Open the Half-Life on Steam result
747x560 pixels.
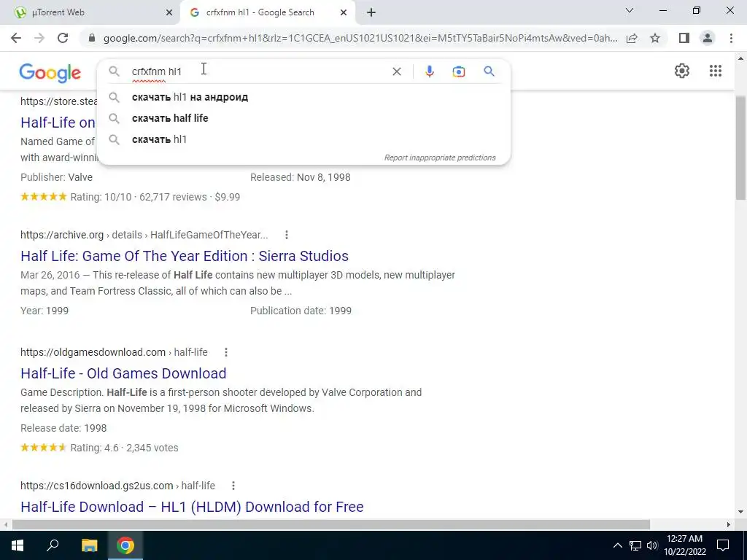pos(58,122)
